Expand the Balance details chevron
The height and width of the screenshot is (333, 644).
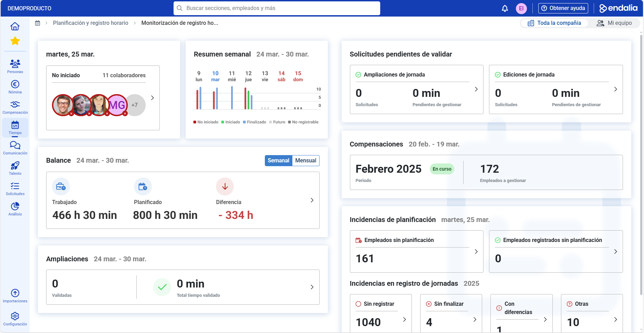pyautogui.click(x=312, y=200)
